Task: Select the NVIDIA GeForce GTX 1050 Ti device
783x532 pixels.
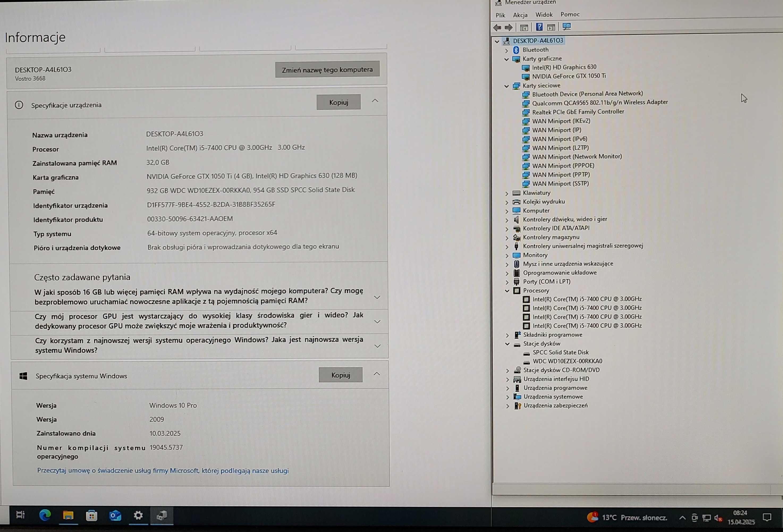Action: tap(569, 76)
